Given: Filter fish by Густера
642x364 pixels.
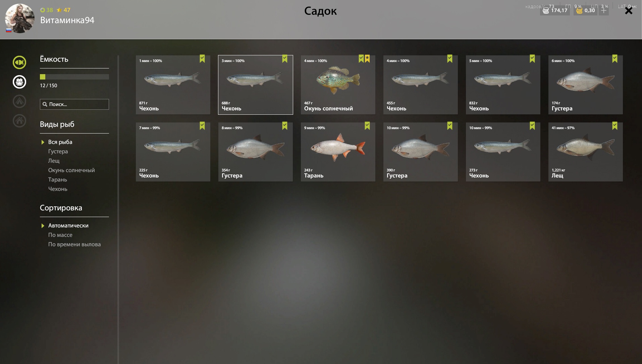Looking at the screenshot, I should pyautogui.click(x=58, y=151).
